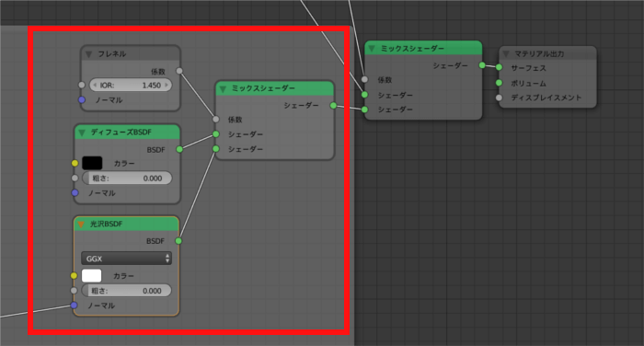Click the blue ノーマル socket on 光沢BSDF
The height and width of the screenshot is (346, 644).
point(74,305)
